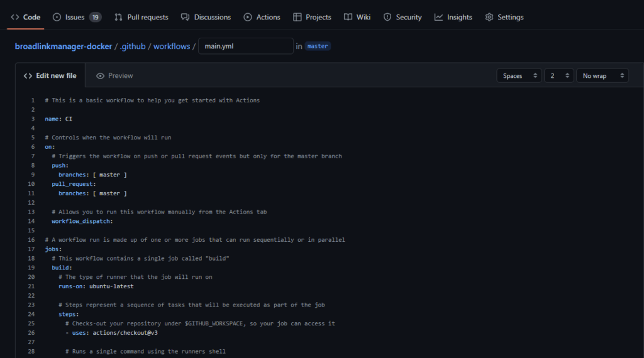Click comment 'The type of runner' line
This screenshot has width=644, height=358.
(136, 277)
